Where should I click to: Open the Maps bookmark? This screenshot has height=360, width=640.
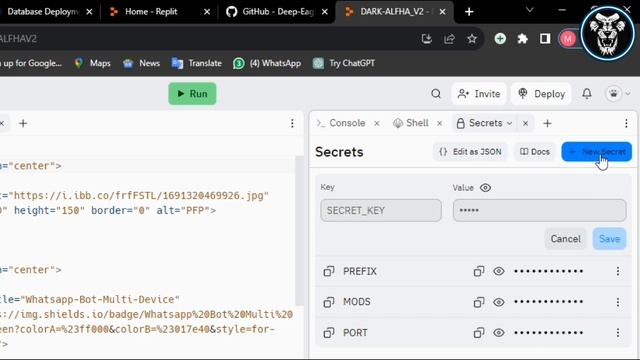pos(92,63)
